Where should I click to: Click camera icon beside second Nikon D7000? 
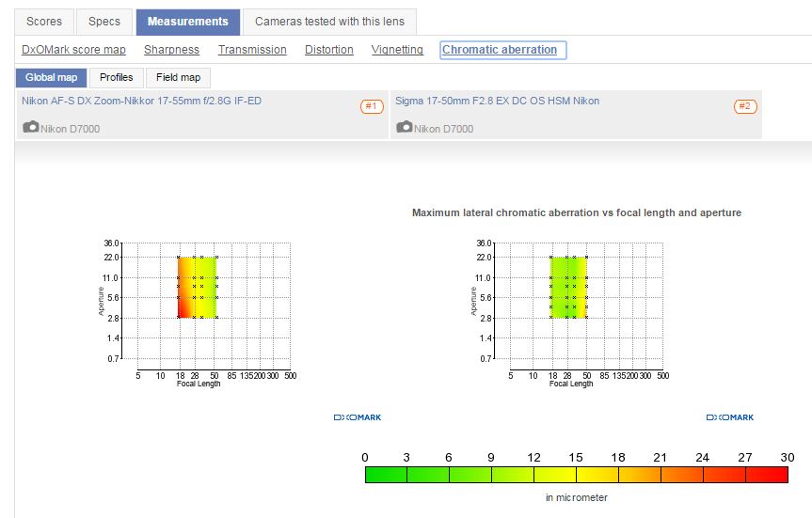click(405, 128)
